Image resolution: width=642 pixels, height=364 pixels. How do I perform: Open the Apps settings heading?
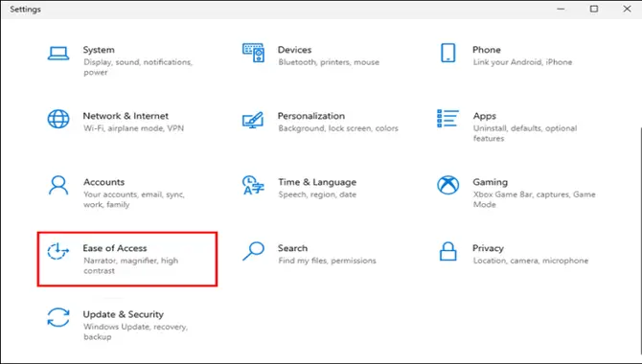click(484, 116)
